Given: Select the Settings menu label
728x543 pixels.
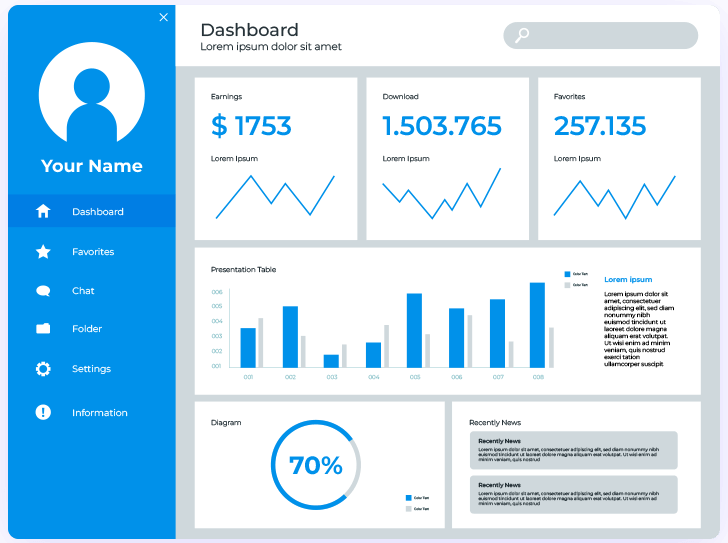Looking at the screenshot, I should tap(91, 369).
